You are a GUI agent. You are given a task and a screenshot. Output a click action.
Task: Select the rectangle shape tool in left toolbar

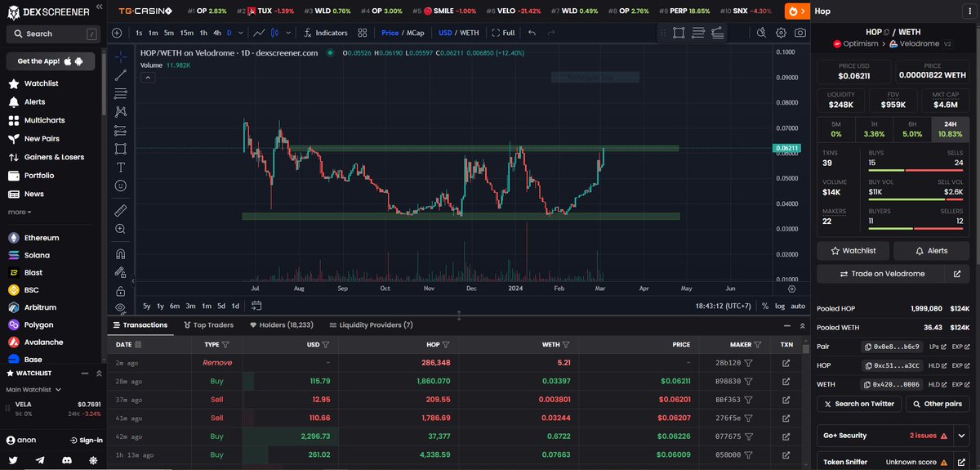pos(121,148)
